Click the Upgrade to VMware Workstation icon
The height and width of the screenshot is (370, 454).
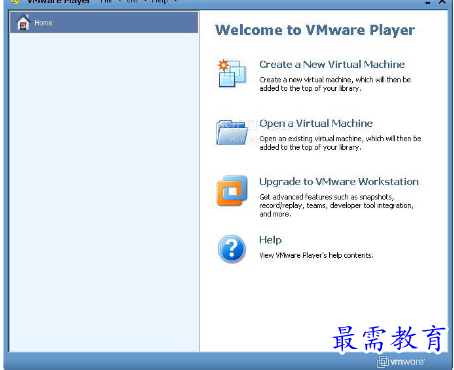232,191
